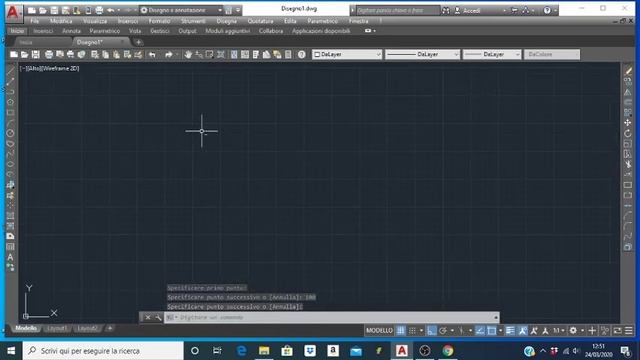Add a new layout with plus button
Viewport: 640px width, 360px height.
(x=109, y=328)
